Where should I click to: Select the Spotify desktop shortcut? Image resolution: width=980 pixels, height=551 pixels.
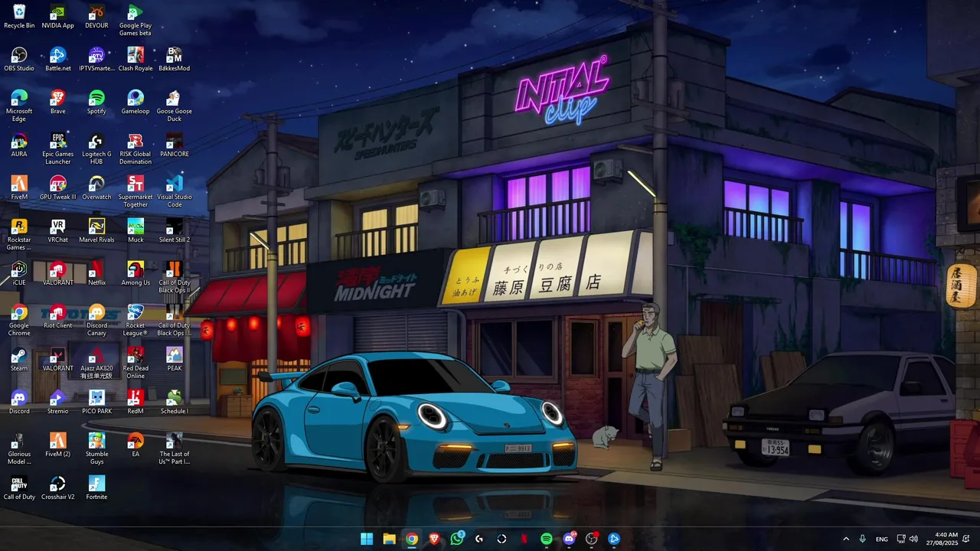pyautogui.click(x=96, y=102)
